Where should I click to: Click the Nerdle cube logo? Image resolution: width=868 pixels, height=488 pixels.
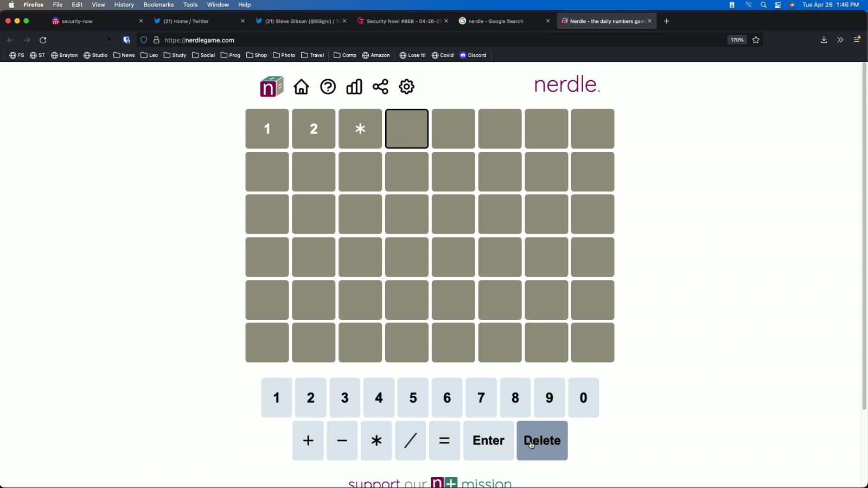coord(271,87)
